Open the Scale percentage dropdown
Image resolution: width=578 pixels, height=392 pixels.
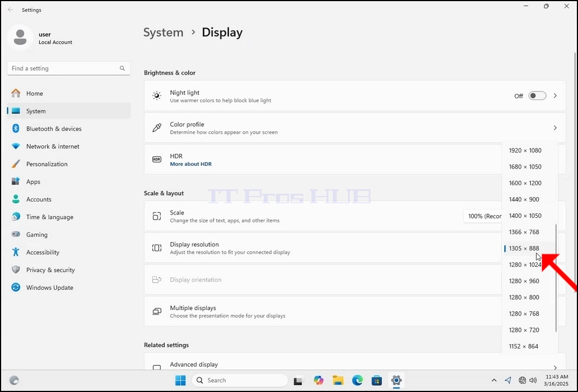[x=482, y=216]
